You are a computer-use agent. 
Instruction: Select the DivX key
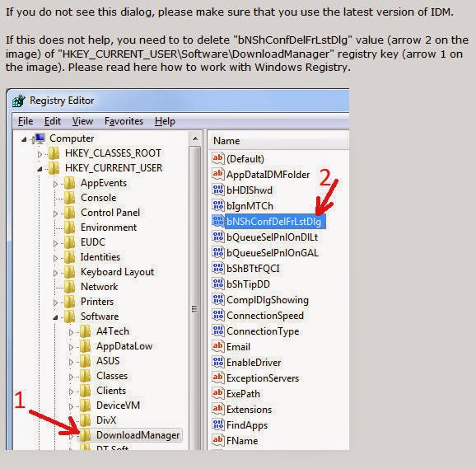[106, 420]
